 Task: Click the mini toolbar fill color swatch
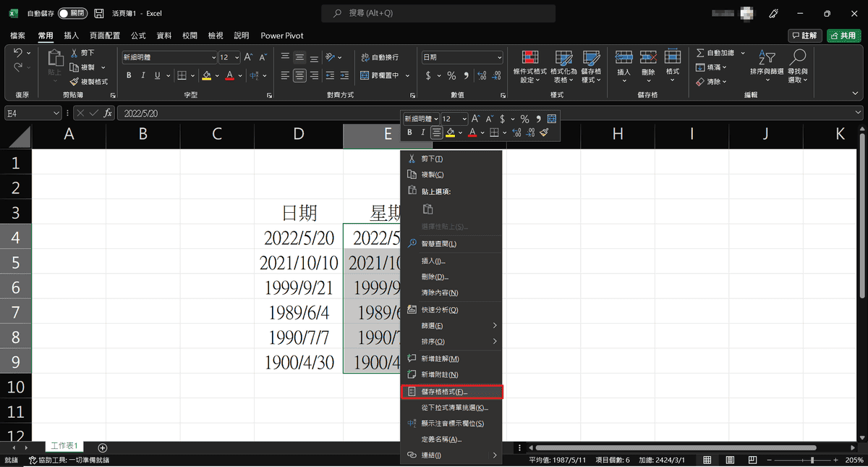(x=450, y=132)
